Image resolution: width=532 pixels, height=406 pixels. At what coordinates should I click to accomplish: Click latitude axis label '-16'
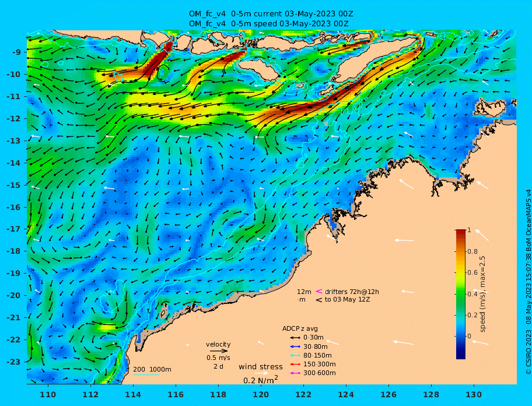(13, 207)
